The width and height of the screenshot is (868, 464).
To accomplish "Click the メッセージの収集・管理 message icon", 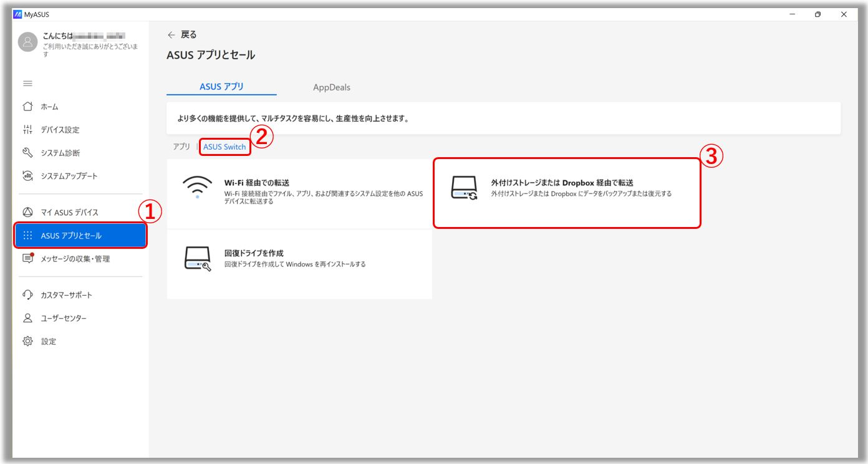I will 27,259.
